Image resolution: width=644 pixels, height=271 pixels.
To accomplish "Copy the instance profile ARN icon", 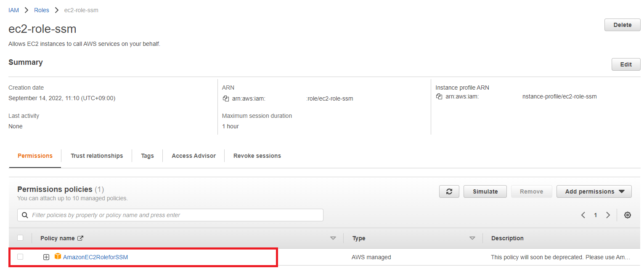I will (439, 96).
